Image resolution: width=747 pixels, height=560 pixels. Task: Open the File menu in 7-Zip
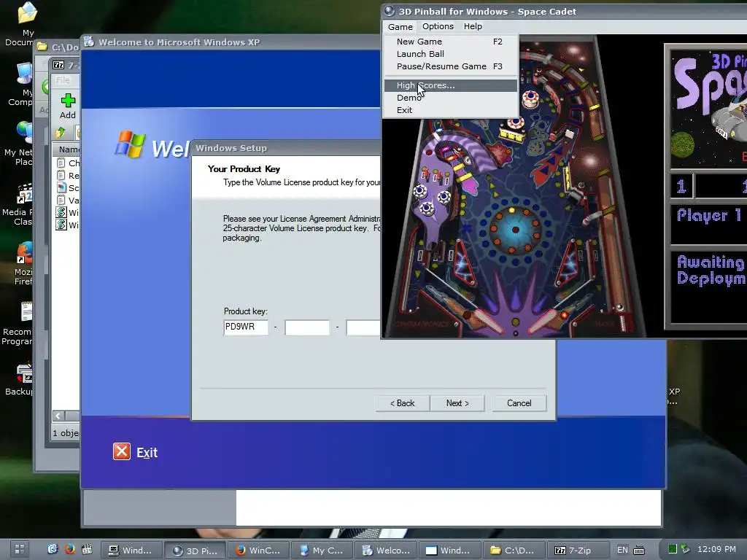coord(63,80)
